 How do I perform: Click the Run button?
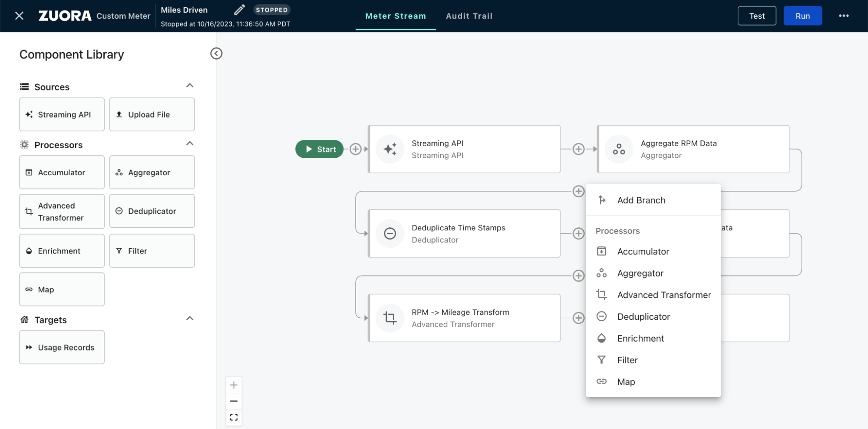point(802,16)
